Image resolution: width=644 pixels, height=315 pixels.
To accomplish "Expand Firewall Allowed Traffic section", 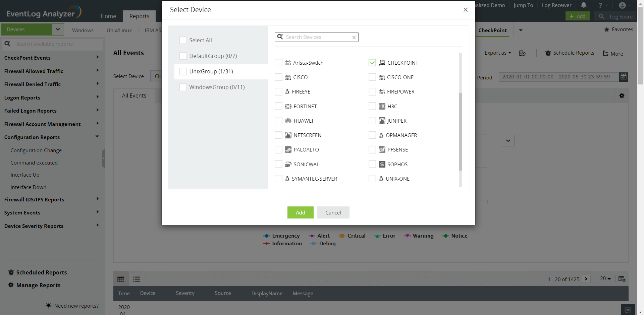I will click(x=98, y=70).
